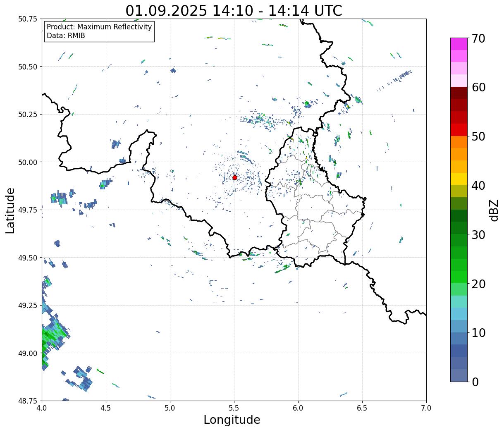Click the longitude tick label '5.0'

(x=170, y=408)
